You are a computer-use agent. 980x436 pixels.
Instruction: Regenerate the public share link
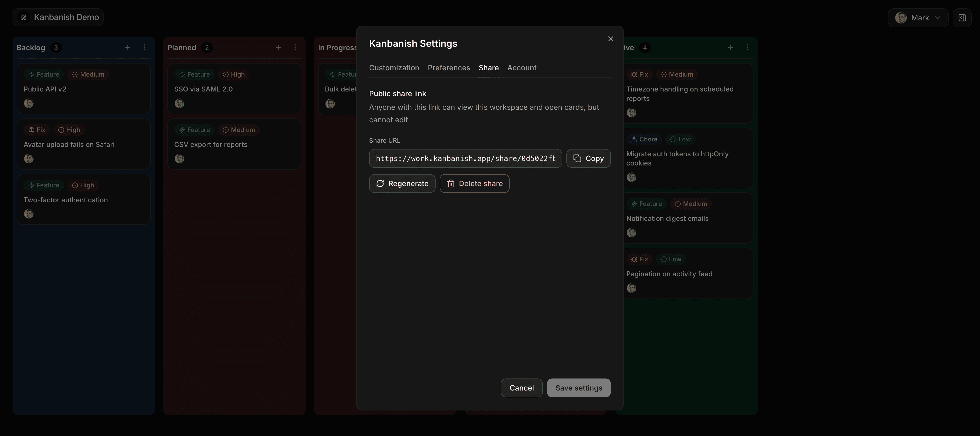click(402, 183)
